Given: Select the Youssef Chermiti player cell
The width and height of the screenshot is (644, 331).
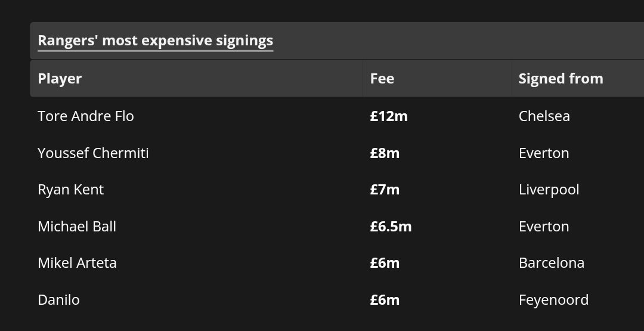Looking at the screenshot, I should click(93, 153).
